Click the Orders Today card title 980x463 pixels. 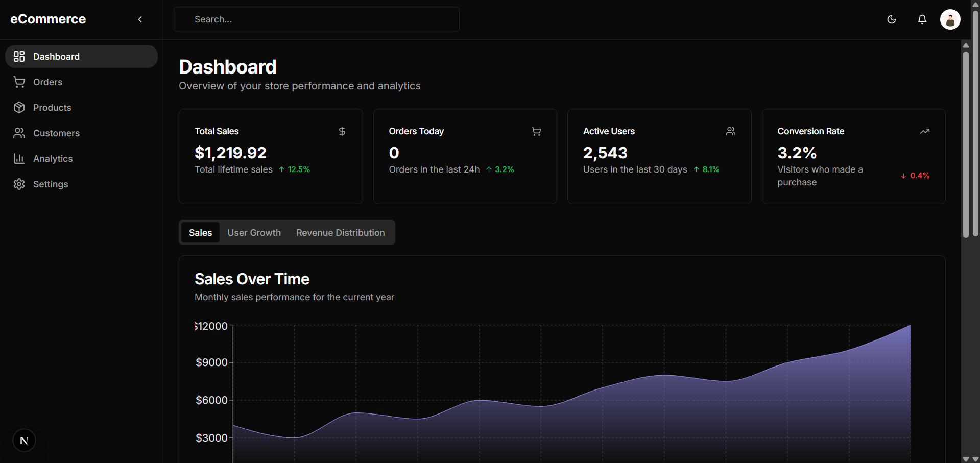[416, 131]
